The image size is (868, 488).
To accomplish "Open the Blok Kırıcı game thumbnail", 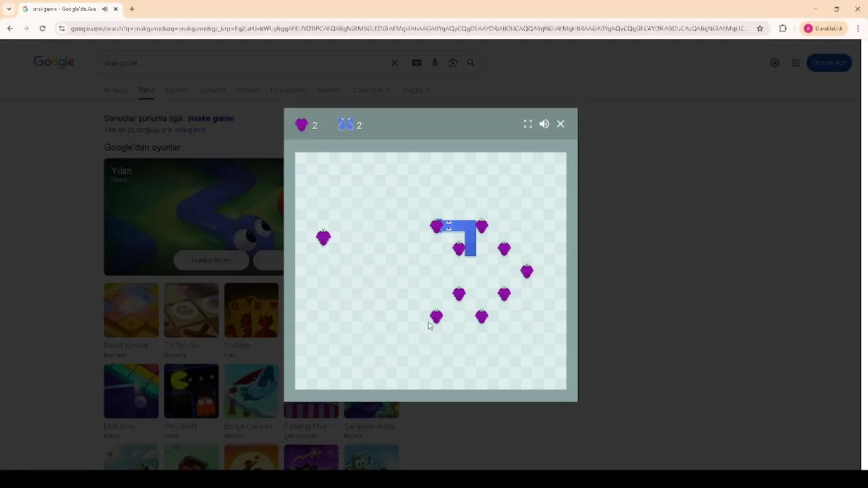I will pos(131,391).
